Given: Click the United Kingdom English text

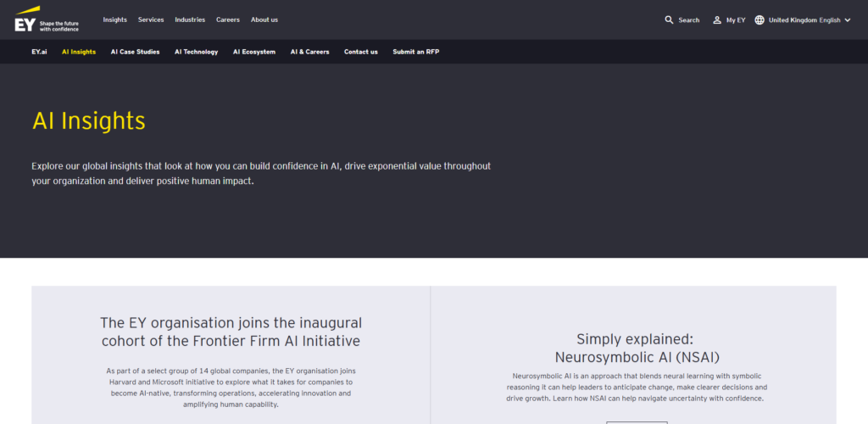Looking at the screenshot, I should click(x=804, y=20).
